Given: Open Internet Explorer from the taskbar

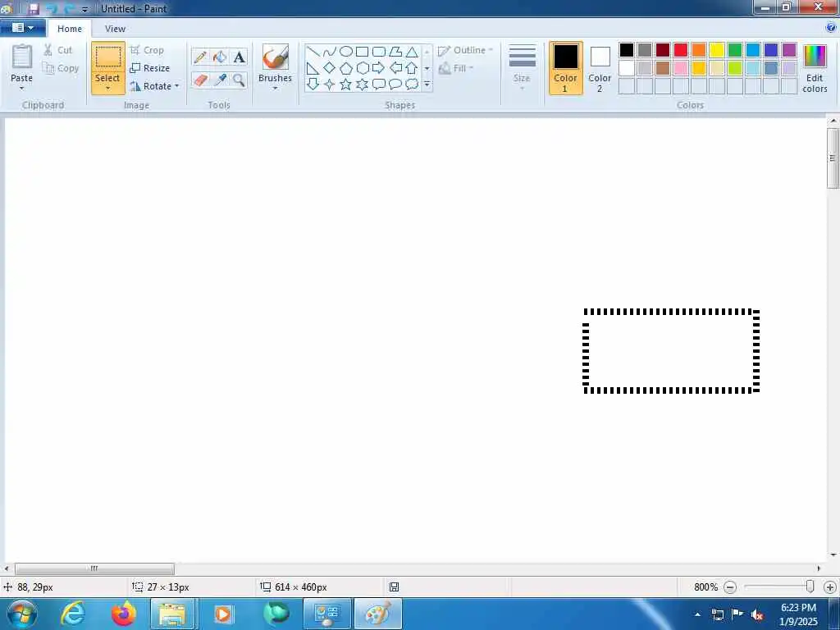Looking at the screenshot, I should click(x=73, y=614).
